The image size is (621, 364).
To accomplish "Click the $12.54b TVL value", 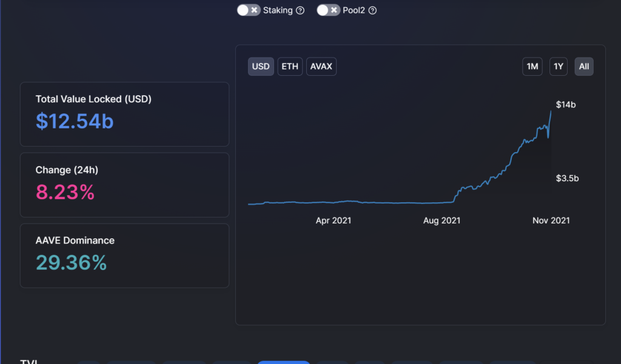I will (75, 121).
